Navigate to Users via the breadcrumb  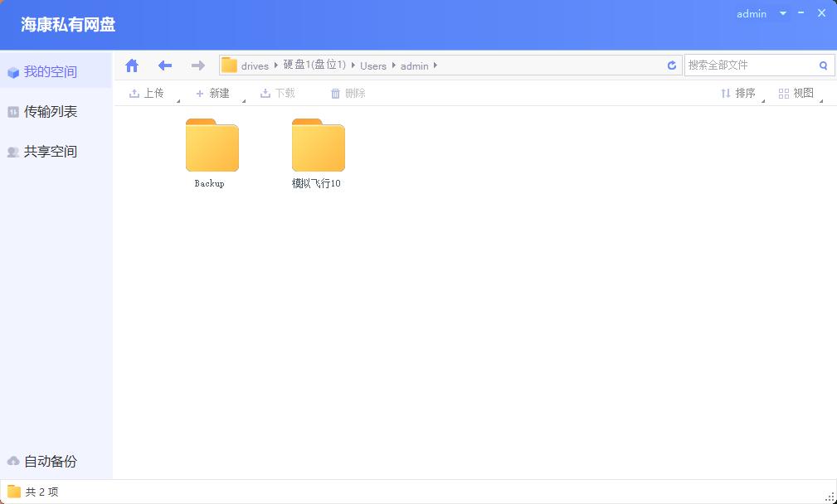pos(373,65)
